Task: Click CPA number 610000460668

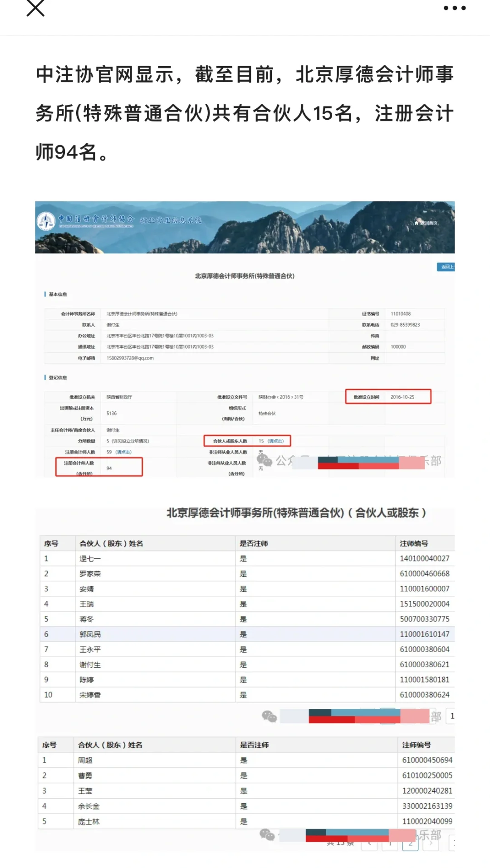Action: 424,574
